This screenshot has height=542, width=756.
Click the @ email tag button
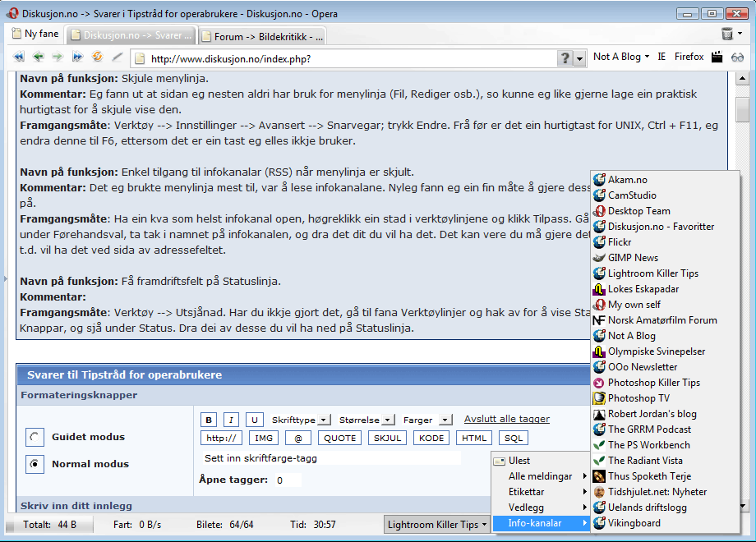(298, 438)
